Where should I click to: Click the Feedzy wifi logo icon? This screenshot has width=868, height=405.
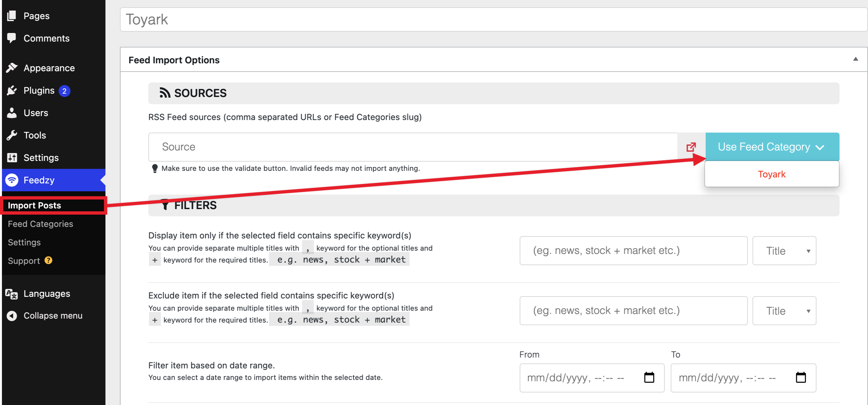(12, 180)
